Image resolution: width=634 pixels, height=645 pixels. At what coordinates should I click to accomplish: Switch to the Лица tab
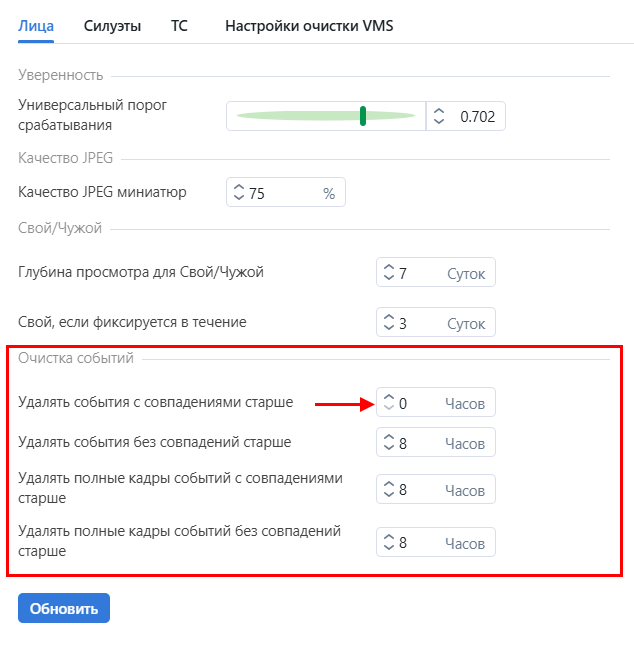pyautogui.click(x=36, y=26)
